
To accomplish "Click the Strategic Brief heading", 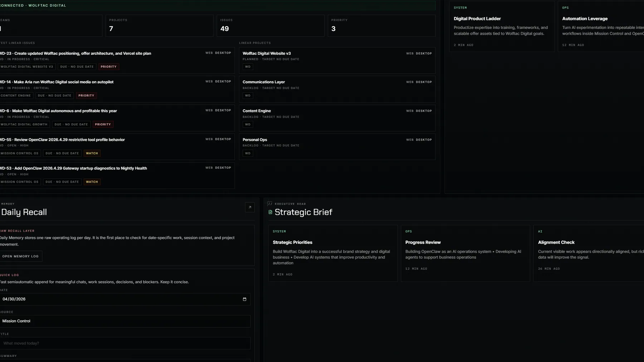I will click(303, 212).
